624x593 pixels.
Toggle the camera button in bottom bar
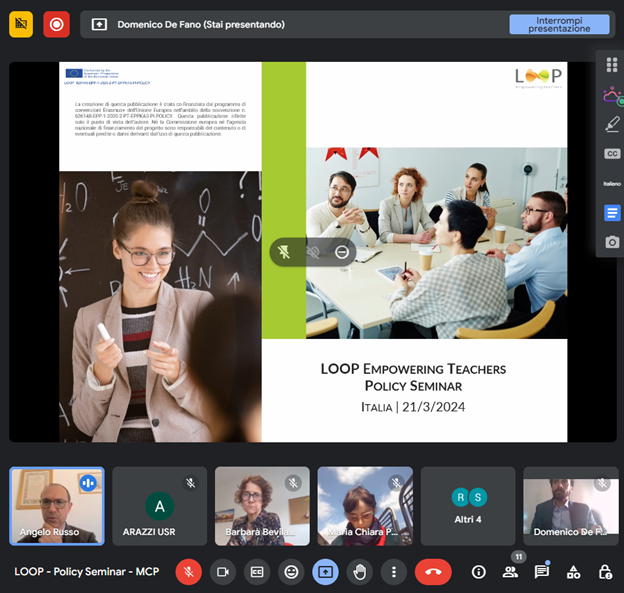coord(223,572)
